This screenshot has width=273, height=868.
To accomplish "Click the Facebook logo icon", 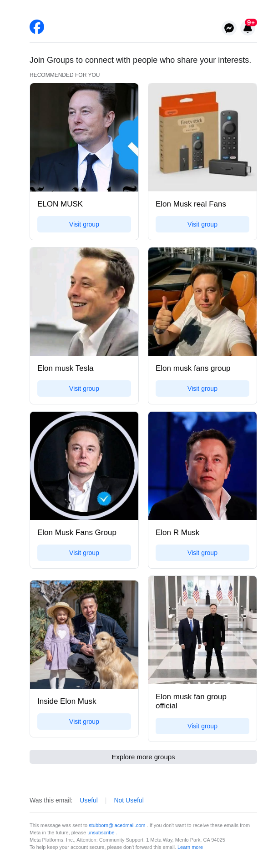I will [x=37, y=27].
